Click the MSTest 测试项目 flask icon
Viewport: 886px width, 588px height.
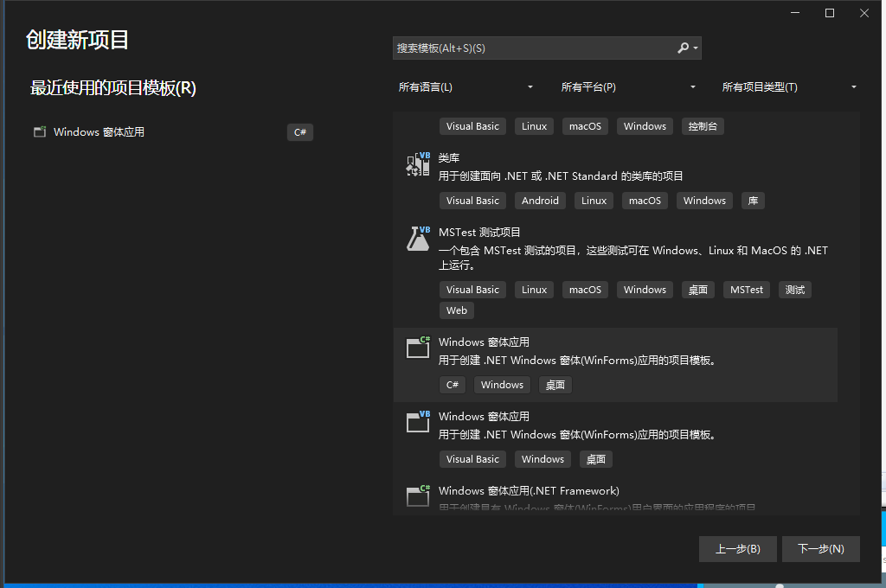(x=417, y=238)
